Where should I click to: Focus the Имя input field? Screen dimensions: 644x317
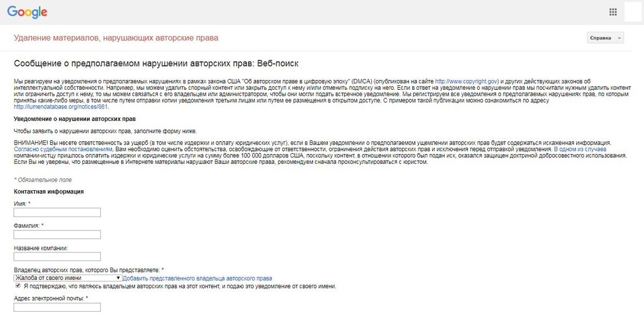click(x=57, y=213)
